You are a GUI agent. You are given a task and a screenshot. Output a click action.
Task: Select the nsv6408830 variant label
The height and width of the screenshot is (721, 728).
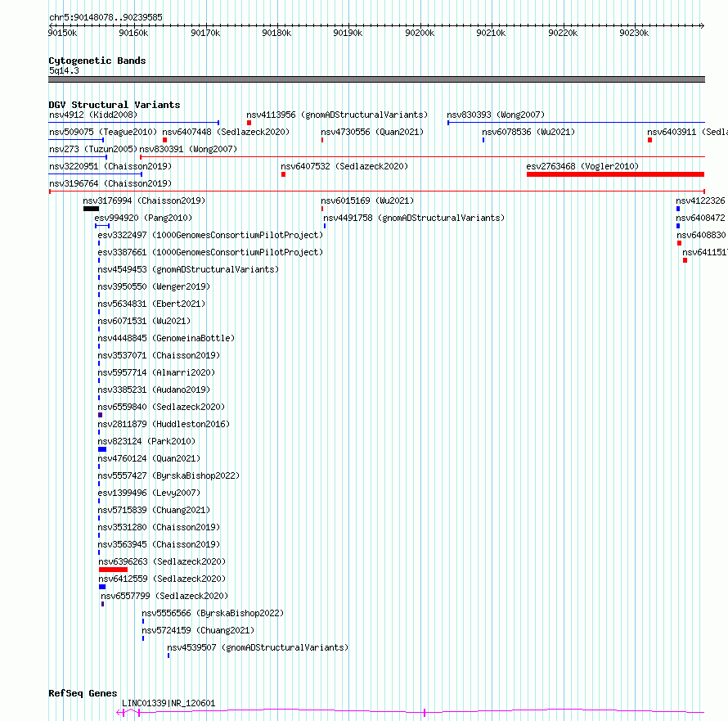coord(701,235)
